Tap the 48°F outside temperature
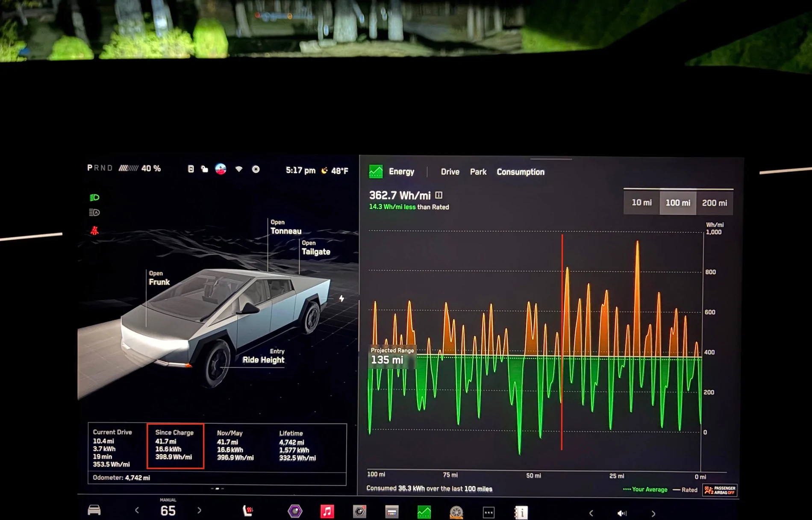812x520 pixels. [x=340, y=171]
